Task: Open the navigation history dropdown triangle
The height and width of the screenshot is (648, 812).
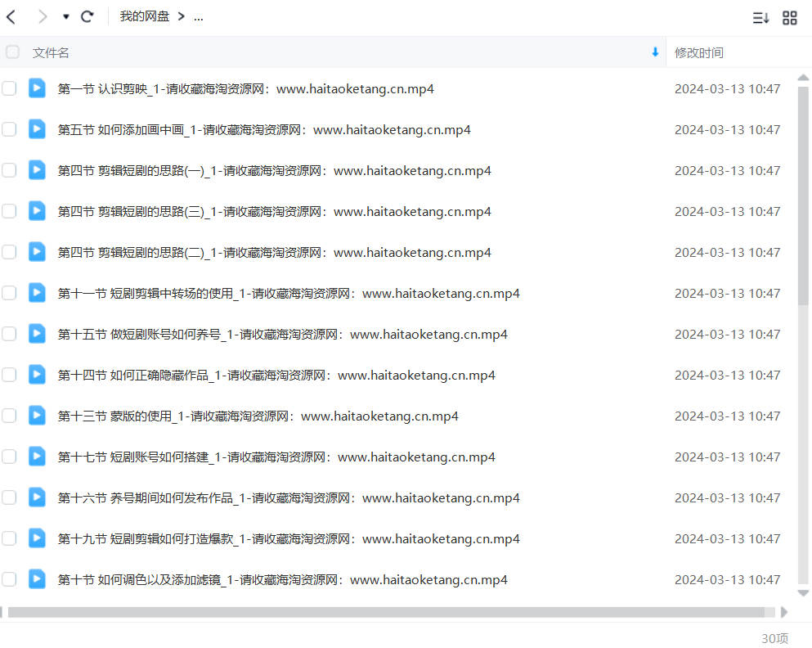Action: pos(65,17)
